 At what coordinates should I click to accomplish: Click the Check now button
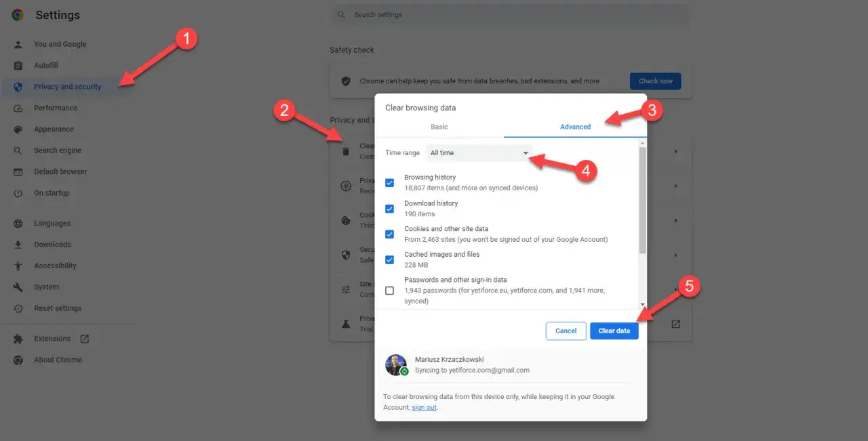656,81
